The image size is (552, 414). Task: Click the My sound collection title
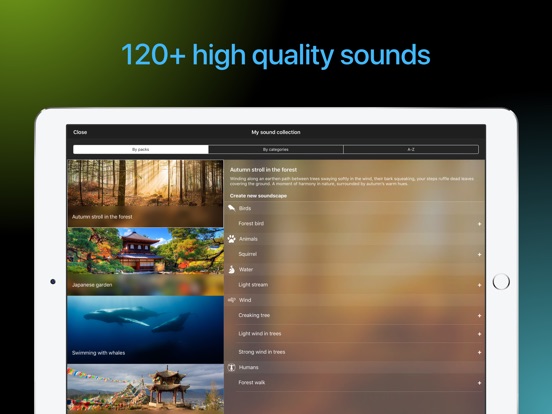click(x=276, y=132)
